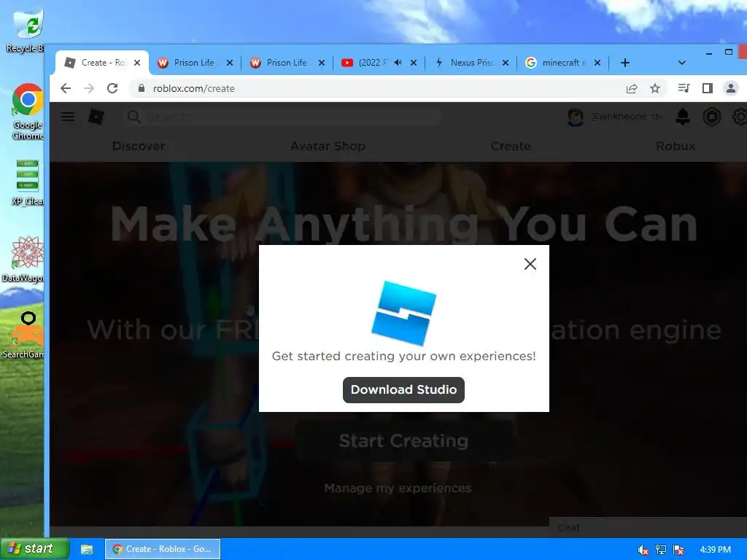Reload the Roblox create page
The height and width of the screenshot is (560, 747).
click(x=112, y=88)
